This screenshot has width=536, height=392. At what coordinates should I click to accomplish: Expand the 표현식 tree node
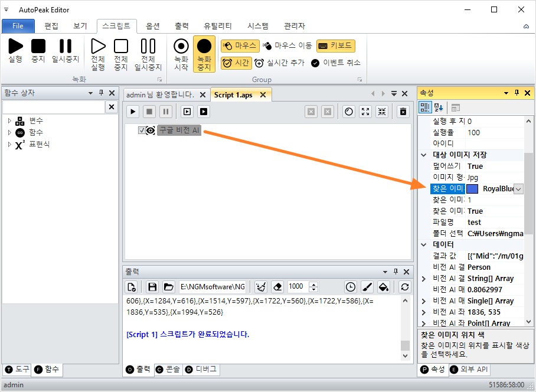(x=9, y=144)
